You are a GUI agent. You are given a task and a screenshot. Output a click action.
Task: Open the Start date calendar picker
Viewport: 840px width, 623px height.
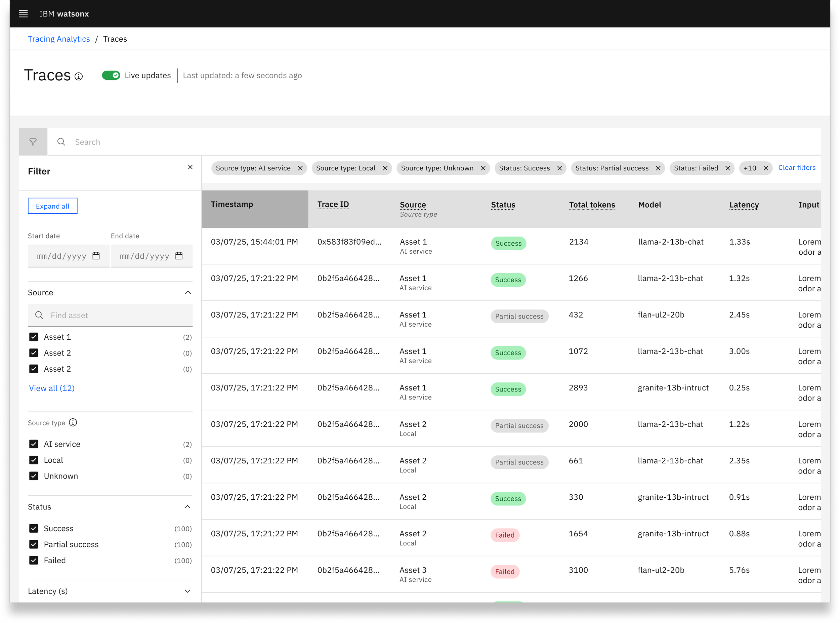pos(96,256)
